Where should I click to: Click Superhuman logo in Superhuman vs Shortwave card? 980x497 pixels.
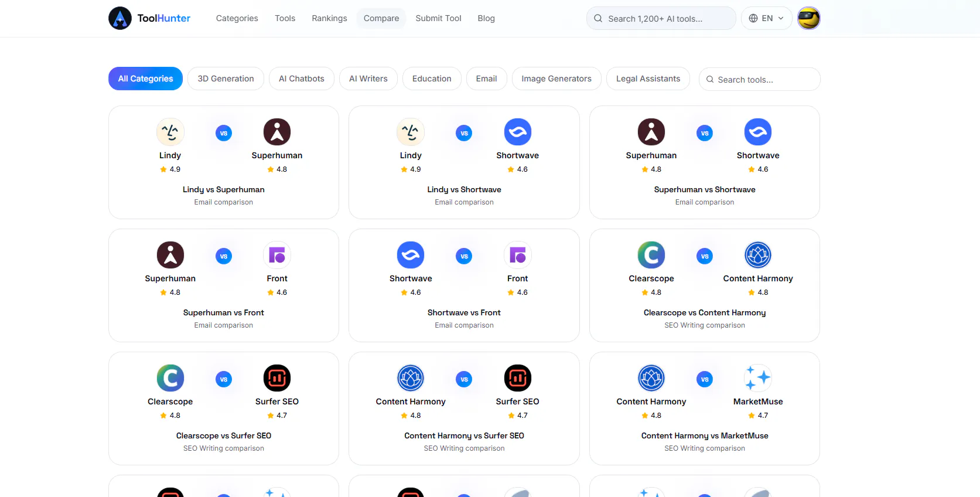[x=651, y=132]
